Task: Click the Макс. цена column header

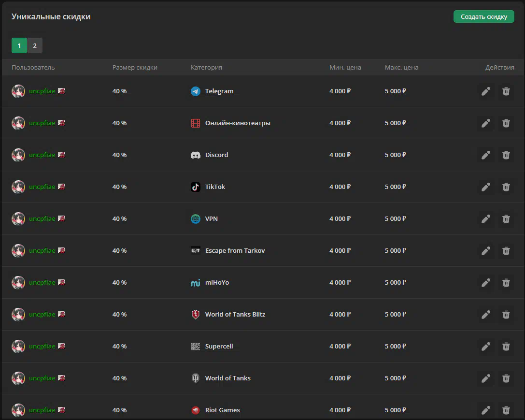Action: [x=401, y=67]
